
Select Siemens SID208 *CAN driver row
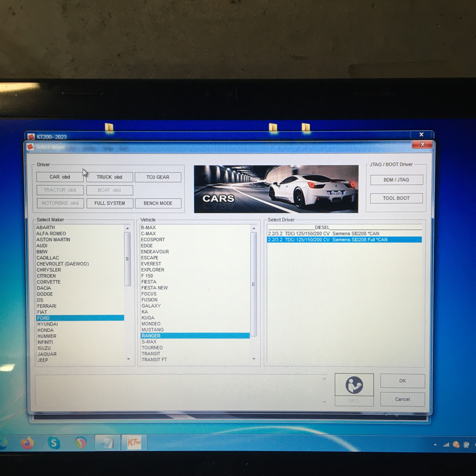[344, 234]
